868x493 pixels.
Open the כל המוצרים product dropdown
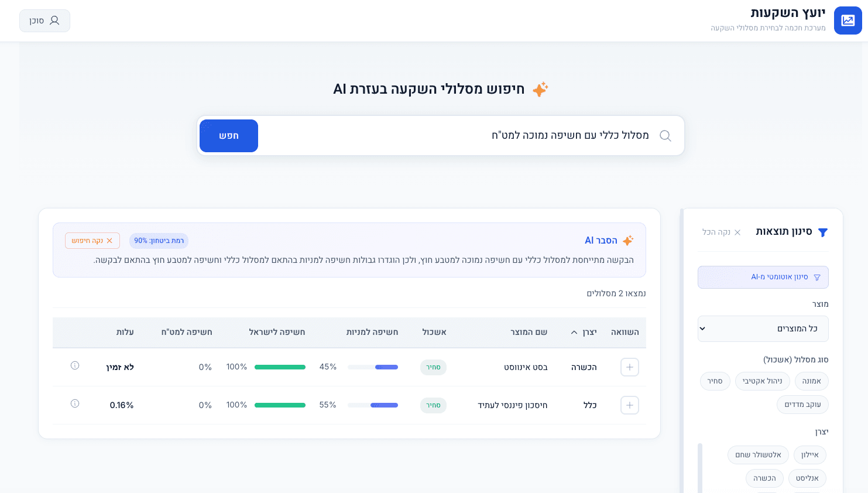(x=763, y=328)
